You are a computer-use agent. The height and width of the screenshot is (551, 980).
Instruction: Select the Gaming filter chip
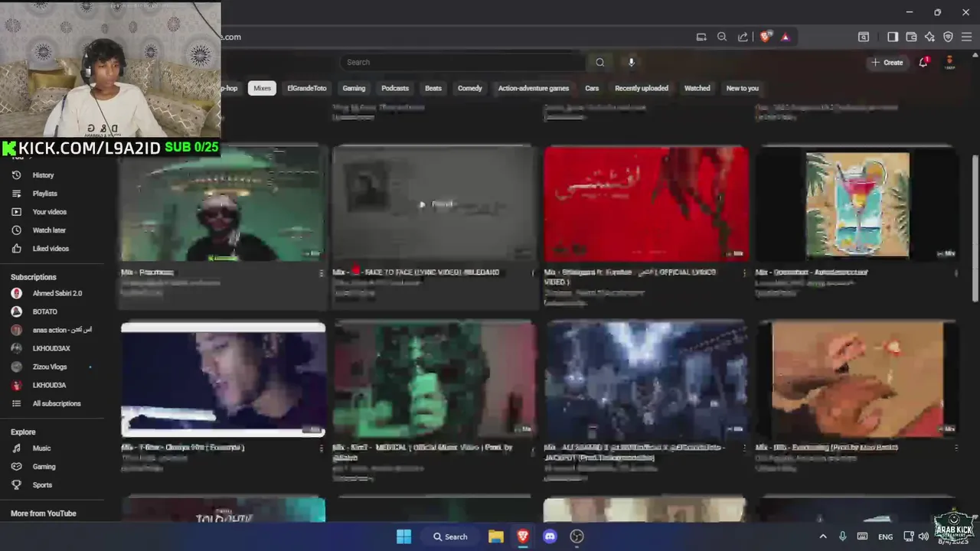tap(354, 88)
